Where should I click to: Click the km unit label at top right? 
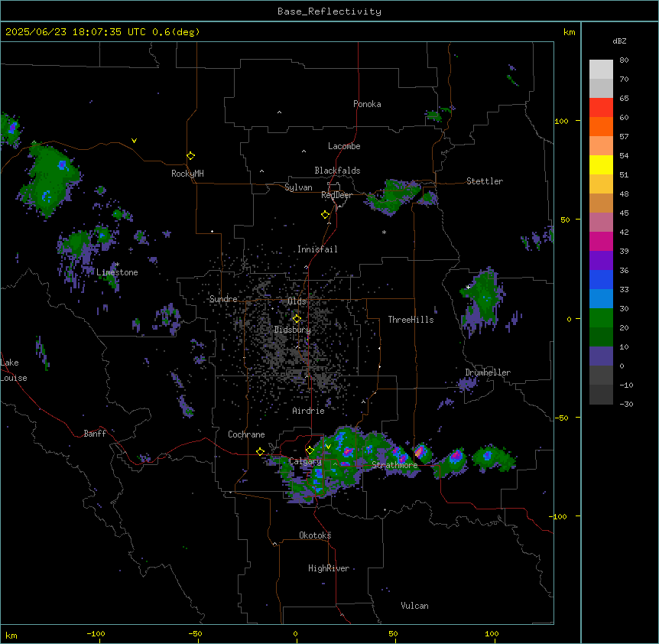(569, 32)
